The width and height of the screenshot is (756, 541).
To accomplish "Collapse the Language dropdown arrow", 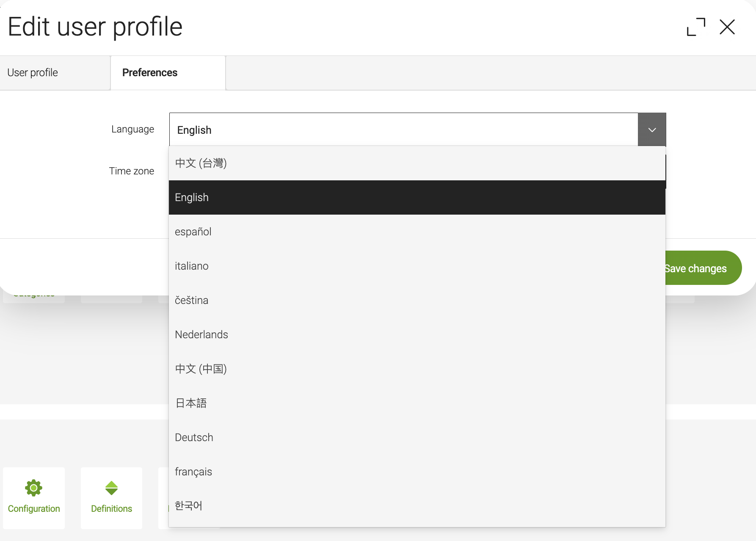I will pos(652,130).
